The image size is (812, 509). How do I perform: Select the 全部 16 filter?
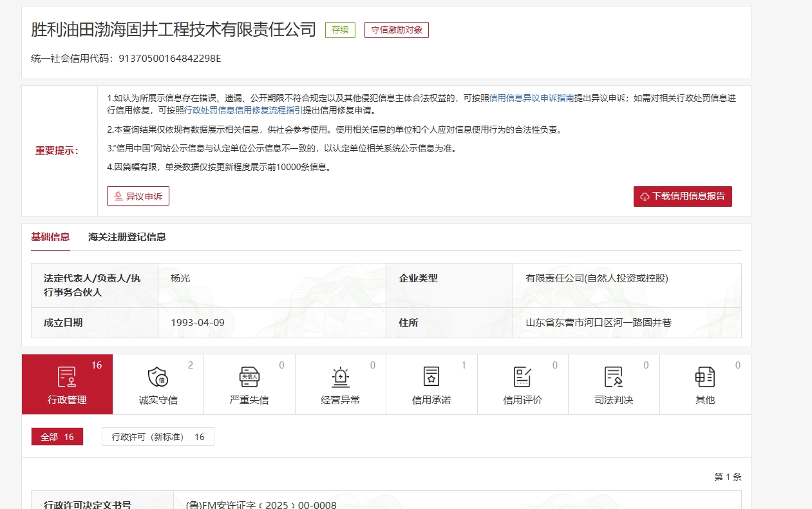(x=57, y=437)
